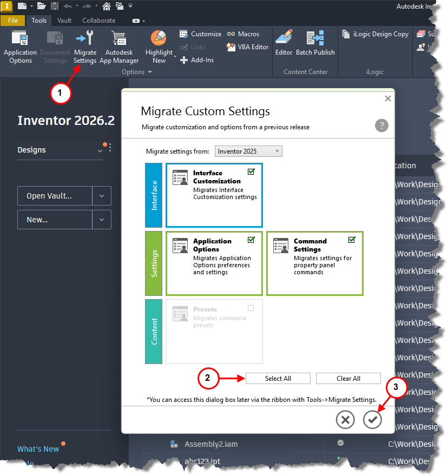Viewport: 448px width, 476px height.
Task: Cancel migration with X circle button
Action: [345, 420]
